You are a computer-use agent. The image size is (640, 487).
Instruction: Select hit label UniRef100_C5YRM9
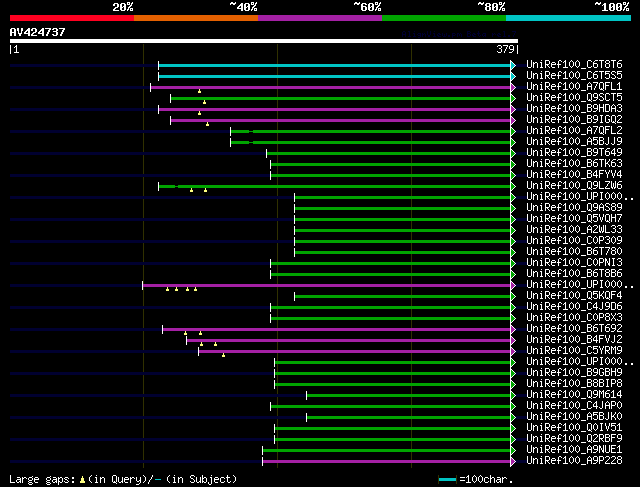coord(574,351)
